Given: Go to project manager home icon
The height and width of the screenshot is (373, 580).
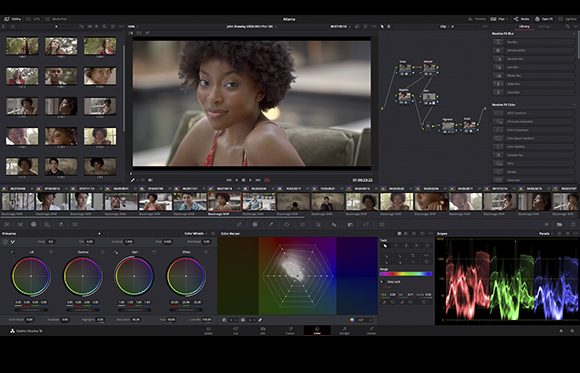Looking at the screenshot, I should pos(561,331).
